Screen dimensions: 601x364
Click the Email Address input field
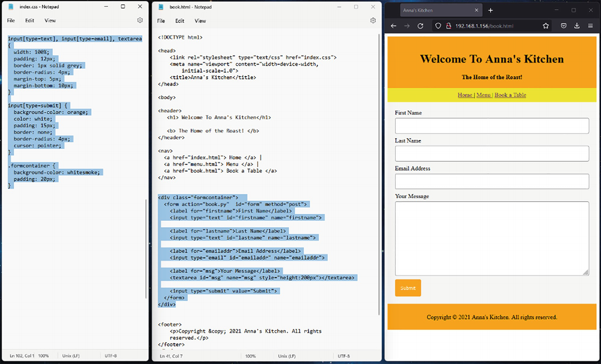492,181
